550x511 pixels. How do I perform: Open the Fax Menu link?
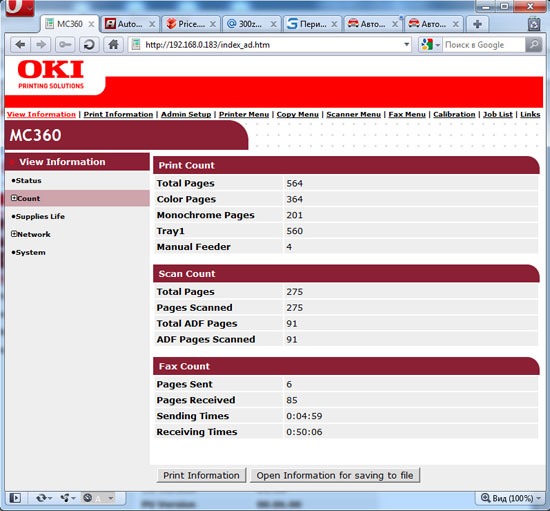pyautogui.click(x=407, y=114)
